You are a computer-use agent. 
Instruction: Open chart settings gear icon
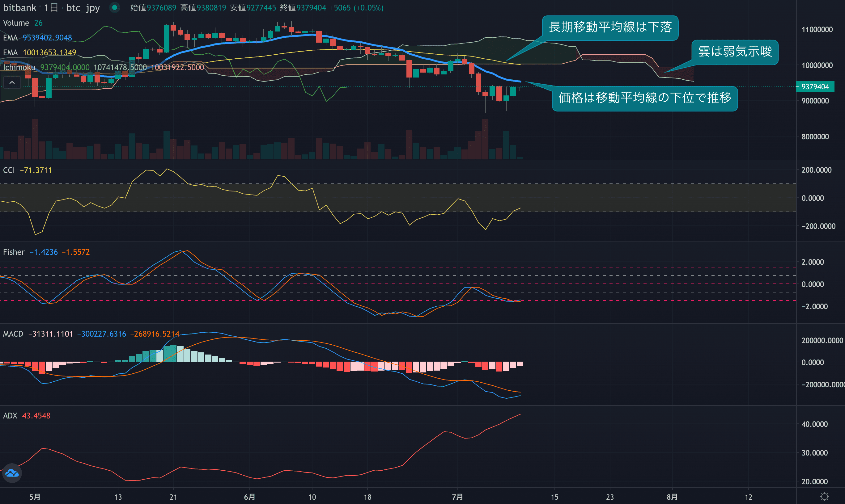824,497
